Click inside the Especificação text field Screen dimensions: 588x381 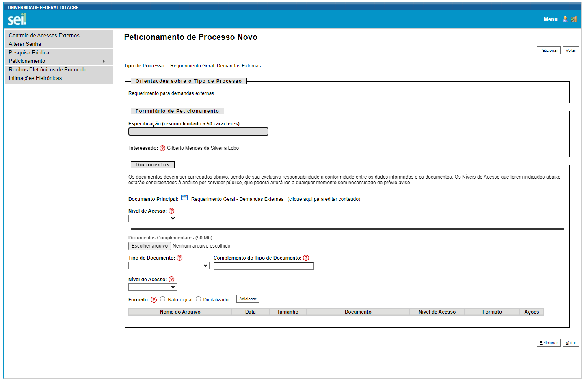[198, 131]
